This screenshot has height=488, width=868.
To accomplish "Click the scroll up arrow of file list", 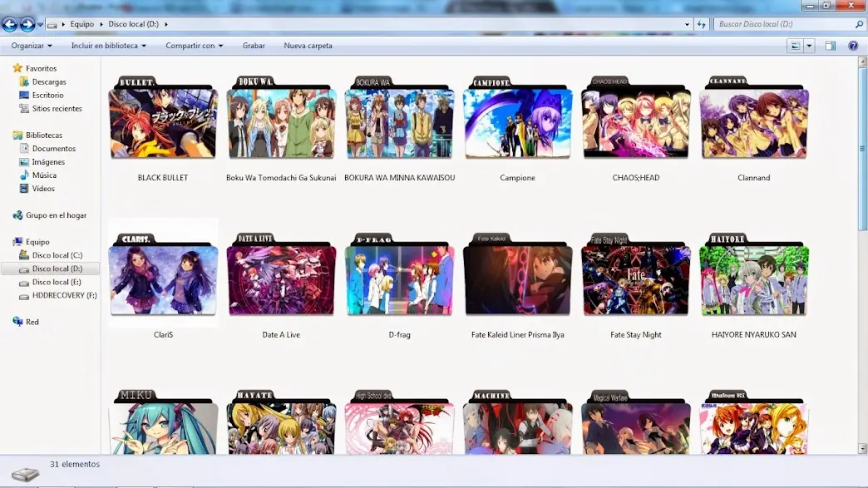I will (862, 62).
